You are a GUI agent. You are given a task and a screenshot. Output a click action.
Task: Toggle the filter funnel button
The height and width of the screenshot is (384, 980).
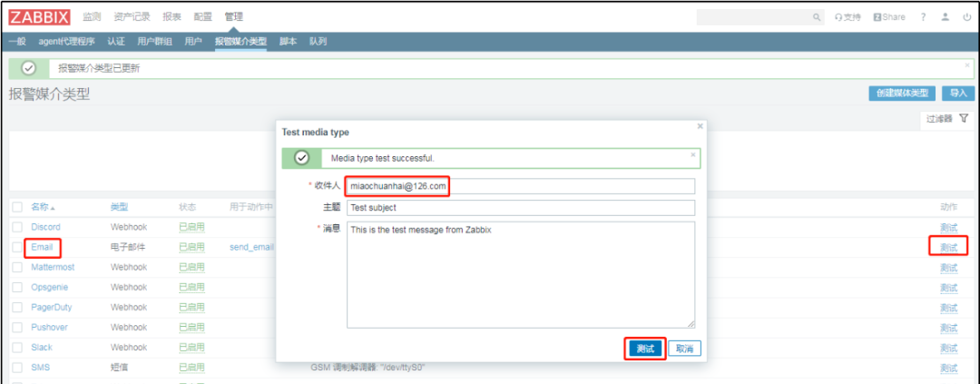pos(947,119)
